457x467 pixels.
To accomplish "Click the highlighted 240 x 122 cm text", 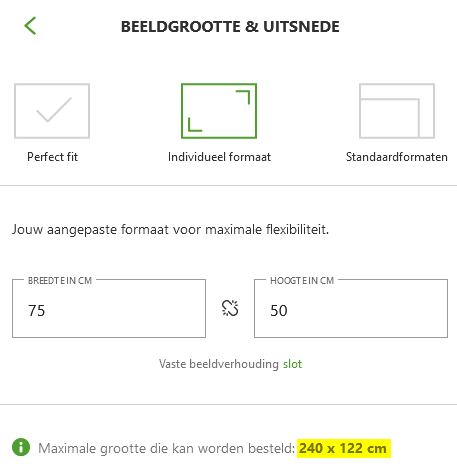I will pyautogui.click(x=344, y=448).
